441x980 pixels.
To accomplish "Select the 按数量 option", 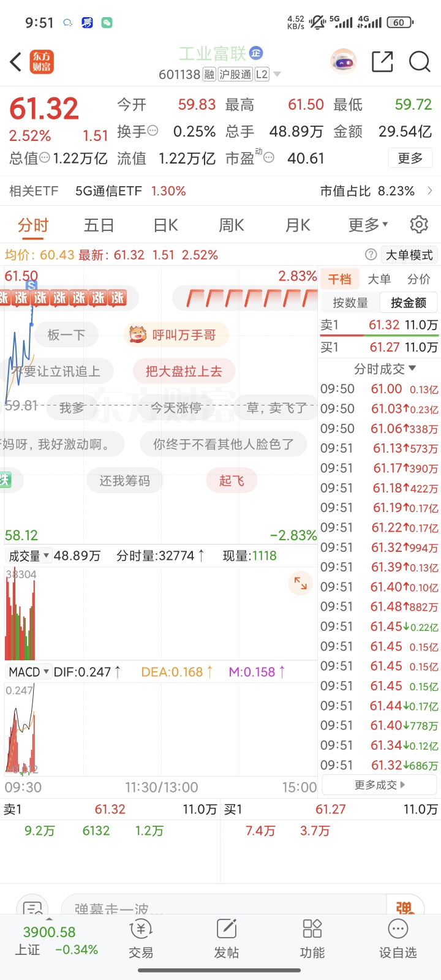I will [x=350, y=303].
